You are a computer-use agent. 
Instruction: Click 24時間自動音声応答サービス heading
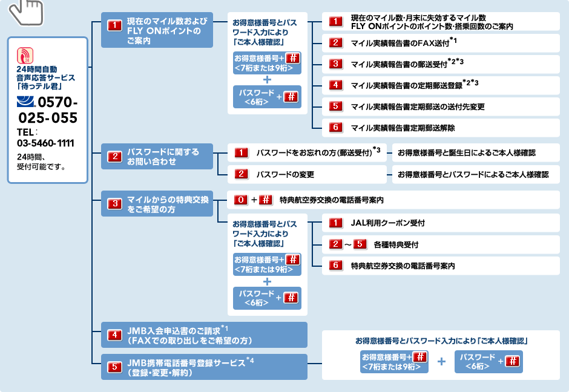(46, 77)
